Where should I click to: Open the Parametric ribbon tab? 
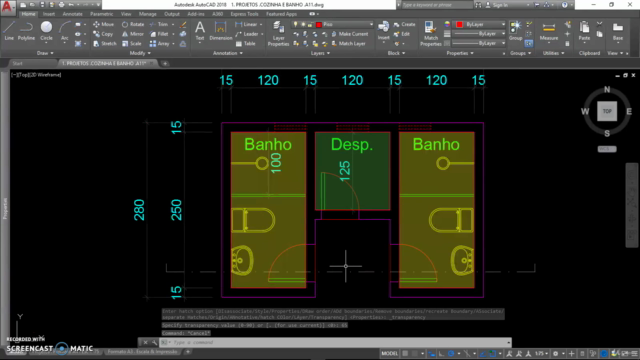point(101,14)
